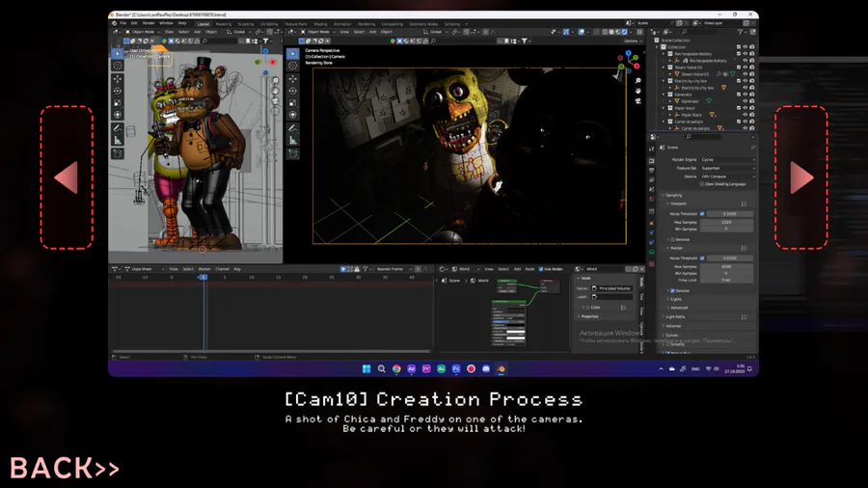
Task: Select the Cursor tool in right viewport
Action: pos(293,66)
